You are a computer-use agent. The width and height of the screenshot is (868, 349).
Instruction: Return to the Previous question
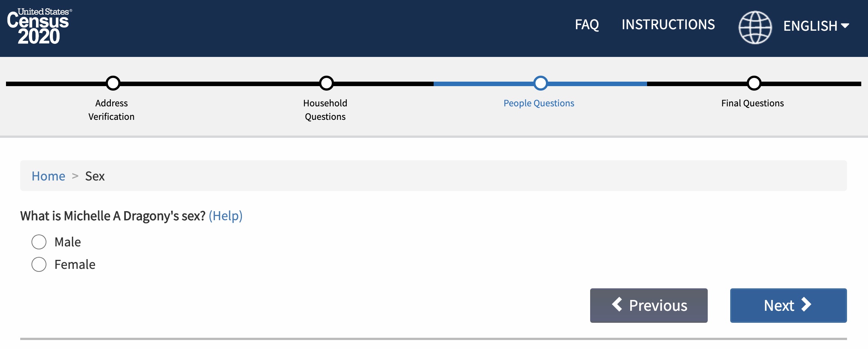(x=649, y=305)
